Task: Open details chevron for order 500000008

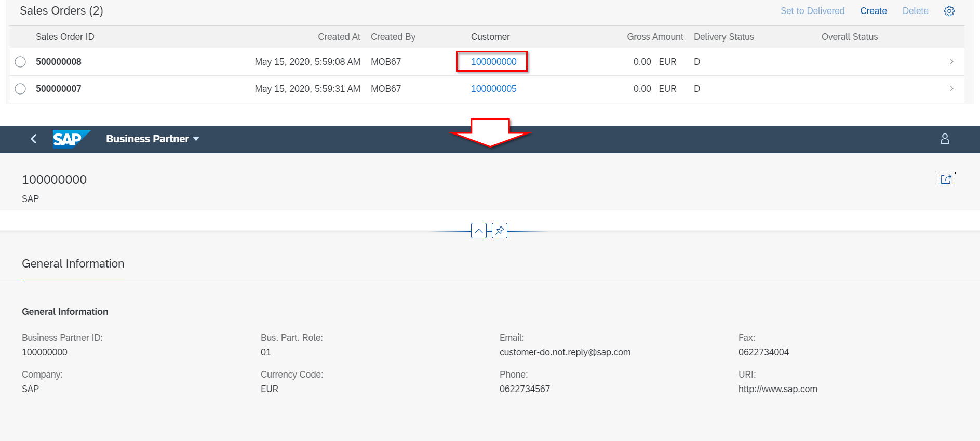Action: point(951,62)
